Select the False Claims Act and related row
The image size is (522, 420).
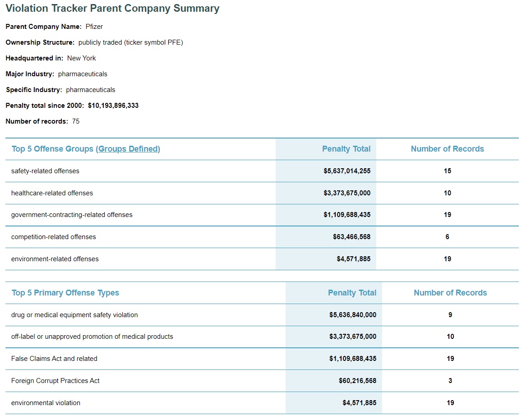pos(54,359)
